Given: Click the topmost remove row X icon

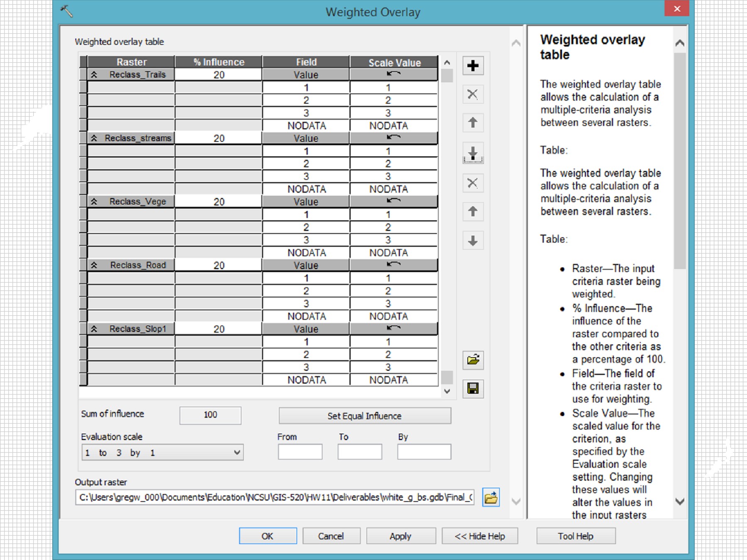Looking at the screenshot, I should pyautogui.click(x=473, y=94).
